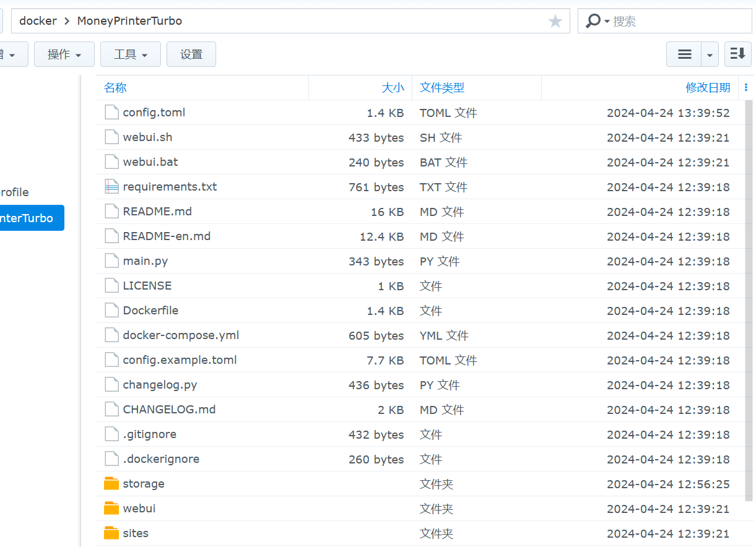Click the file icon beside LICENSE
Screen dimensions: 756x547
click(111, 286)
